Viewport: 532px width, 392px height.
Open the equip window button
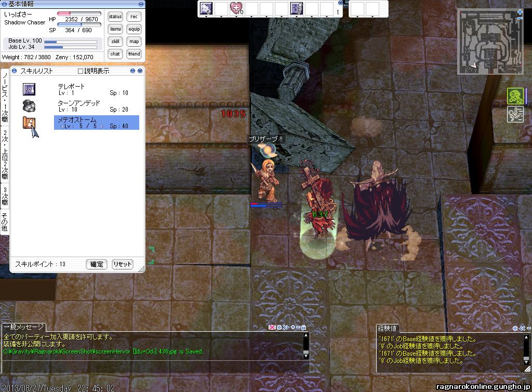(x=134, y=29)
